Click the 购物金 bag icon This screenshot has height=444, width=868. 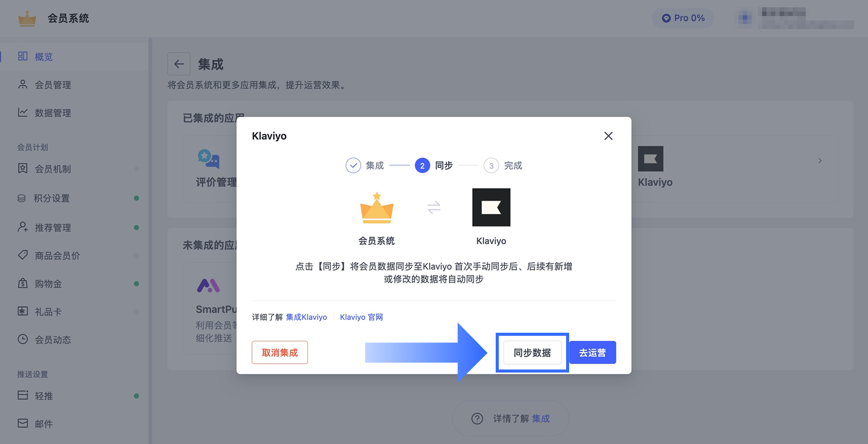23,283
